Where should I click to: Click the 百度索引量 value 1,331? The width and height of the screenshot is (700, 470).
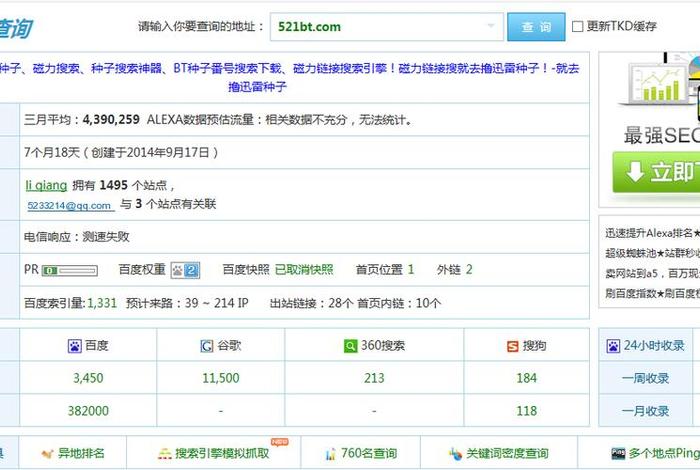click(102, 303)
